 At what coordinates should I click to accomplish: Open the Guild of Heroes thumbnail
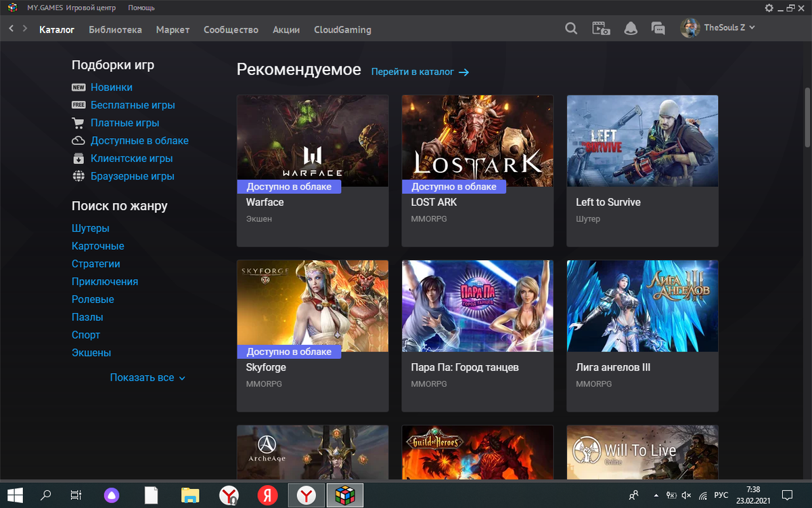click(478, 452)
